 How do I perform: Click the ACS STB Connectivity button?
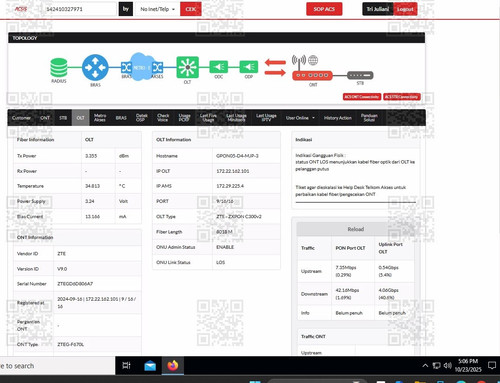[401, 97]
